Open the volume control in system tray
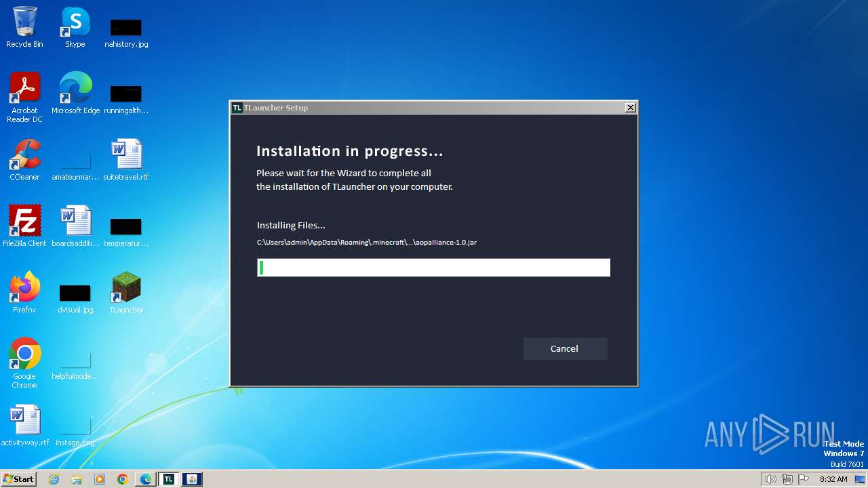Screen dimensions: 868x488 (x=770, y=479)
